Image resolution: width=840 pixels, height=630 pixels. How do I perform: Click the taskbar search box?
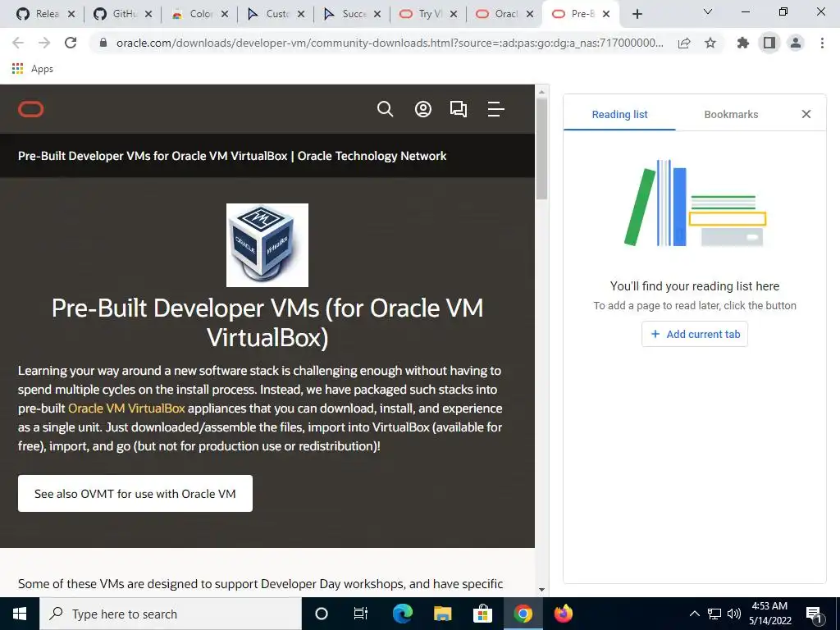pos(171,614)
